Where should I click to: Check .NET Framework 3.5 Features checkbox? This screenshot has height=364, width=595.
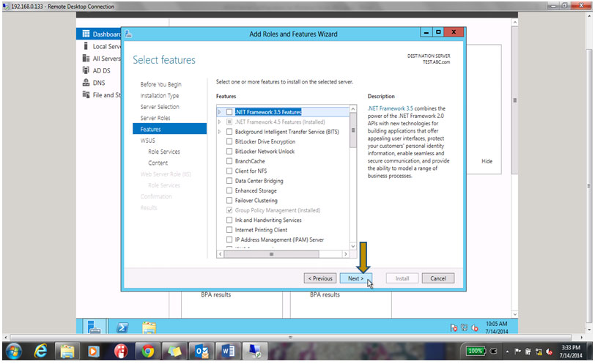click(229, 112)
